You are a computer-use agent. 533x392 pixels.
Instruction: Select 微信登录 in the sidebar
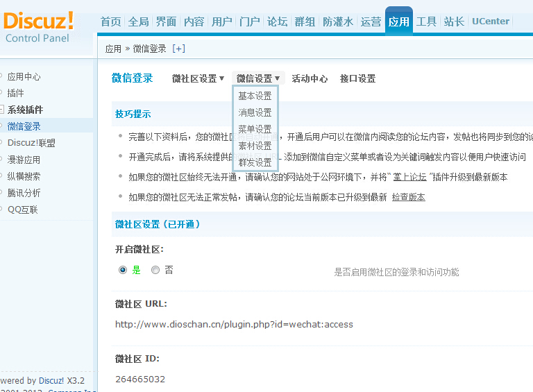point(24,126)
